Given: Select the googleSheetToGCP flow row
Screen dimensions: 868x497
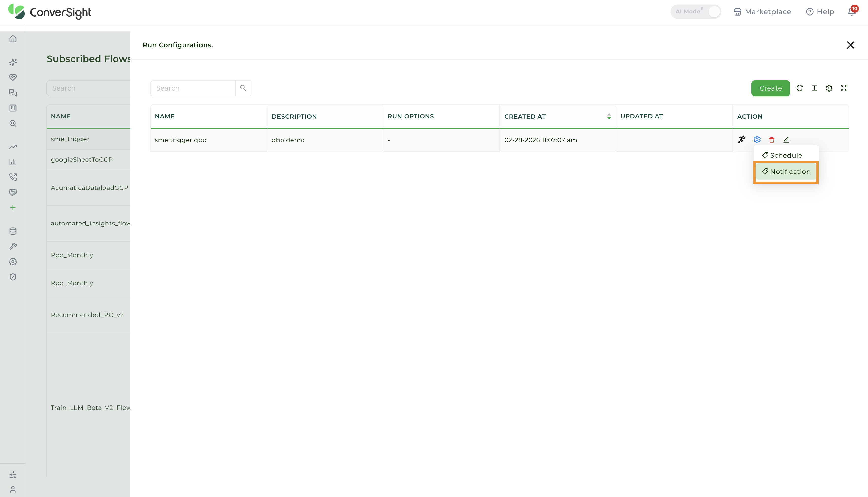Looking at the screenshot, I should 88,159.
